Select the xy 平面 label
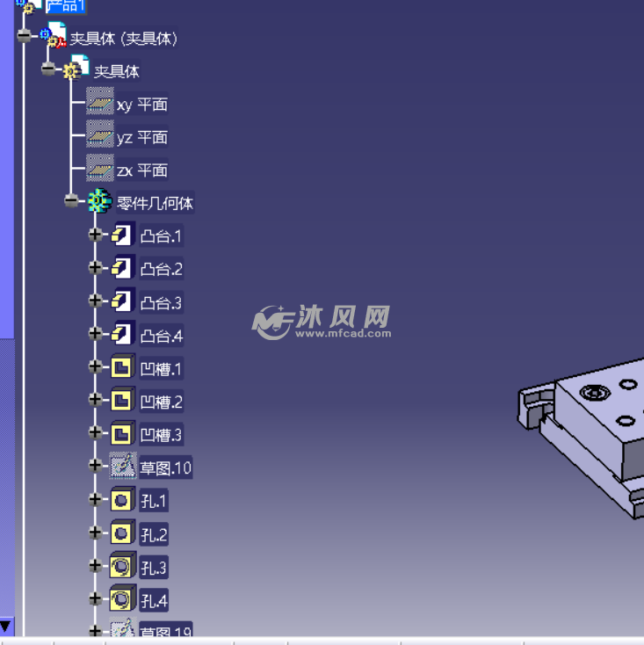644x645 pixels. pos(142,105)
